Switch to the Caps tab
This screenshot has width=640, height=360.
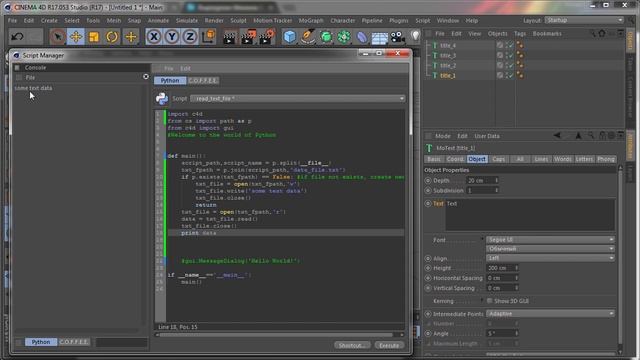pos(498,159)
